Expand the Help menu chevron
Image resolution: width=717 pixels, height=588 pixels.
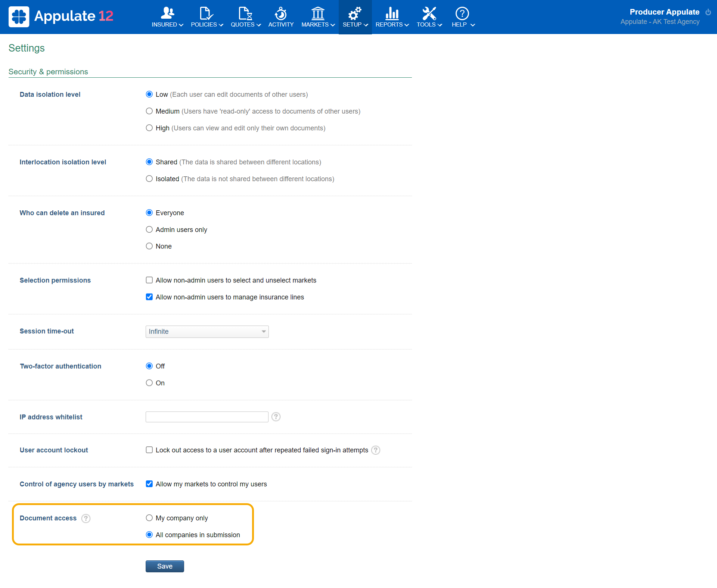(x=473, y=25)
